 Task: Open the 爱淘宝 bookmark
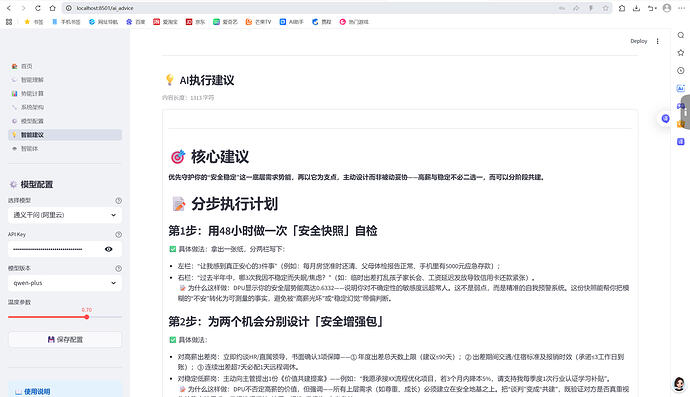(165, 22)
